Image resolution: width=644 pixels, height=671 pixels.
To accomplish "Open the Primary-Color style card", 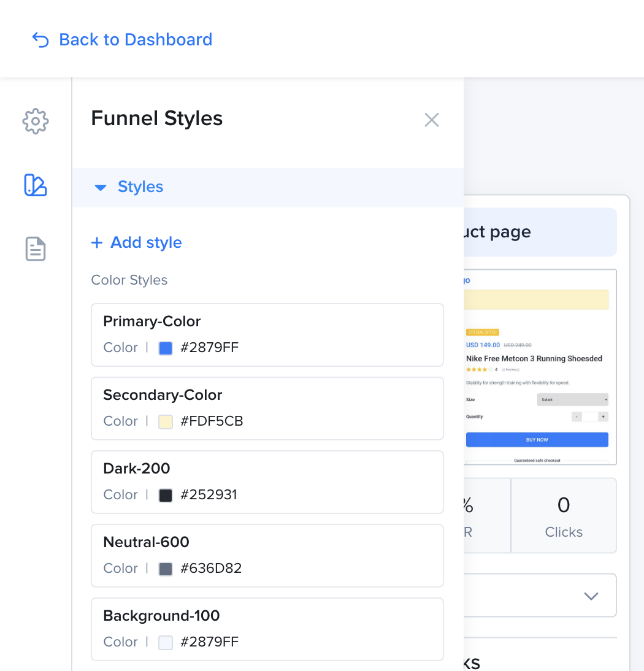I will [267, 335].
